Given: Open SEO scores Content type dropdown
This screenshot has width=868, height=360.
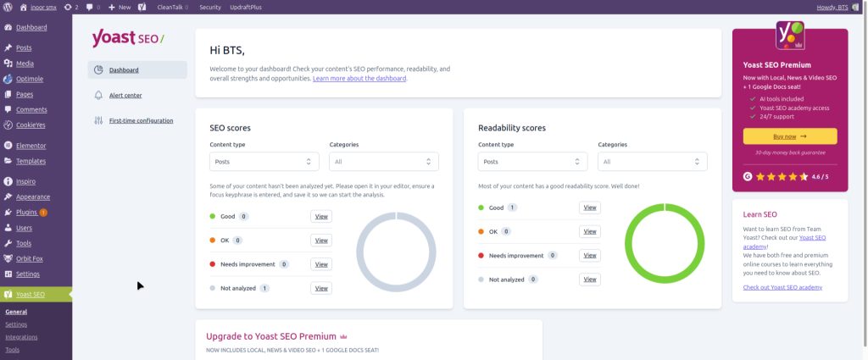Looking at the screenshot, I should pyautogui.click(x=264, y=161).
